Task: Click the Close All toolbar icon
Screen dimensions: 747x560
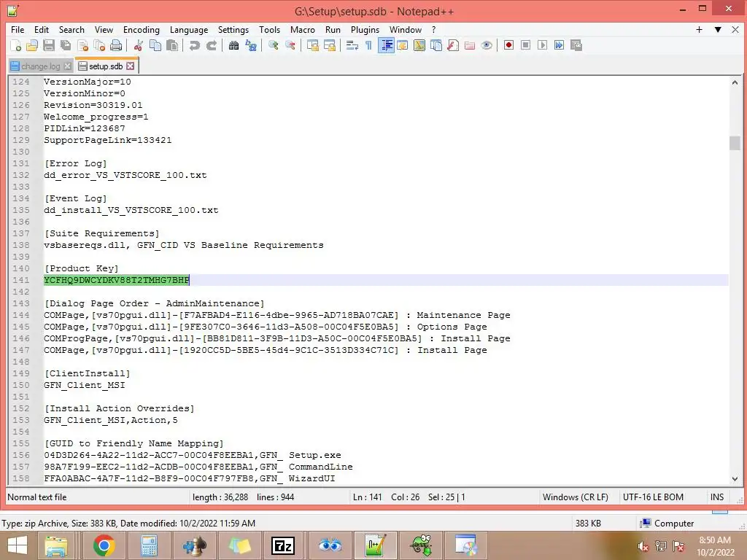Action: click(x=99, y=45)
